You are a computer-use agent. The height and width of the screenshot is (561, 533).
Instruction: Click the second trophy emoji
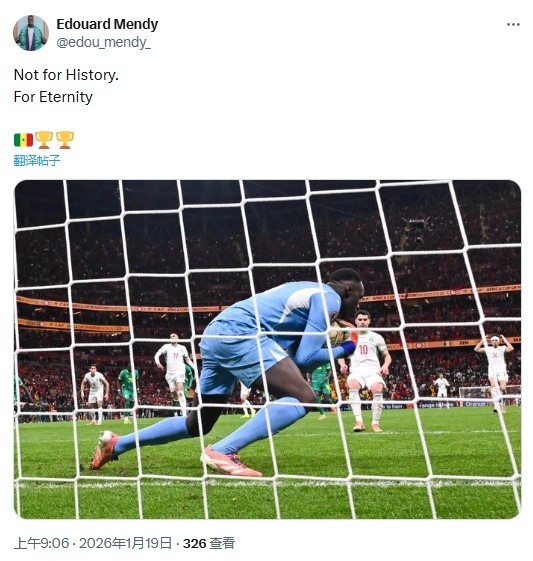65,140
